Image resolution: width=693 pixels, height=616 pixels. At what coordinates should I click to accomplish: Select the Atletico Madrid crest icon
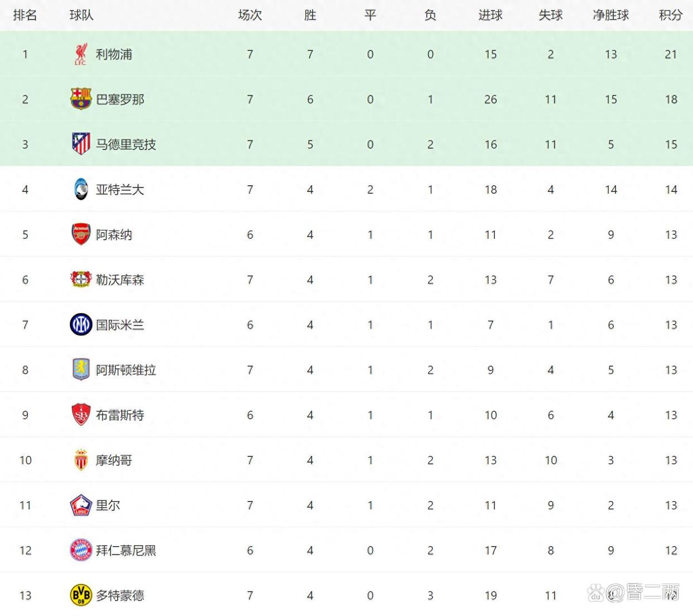(81, 144)
